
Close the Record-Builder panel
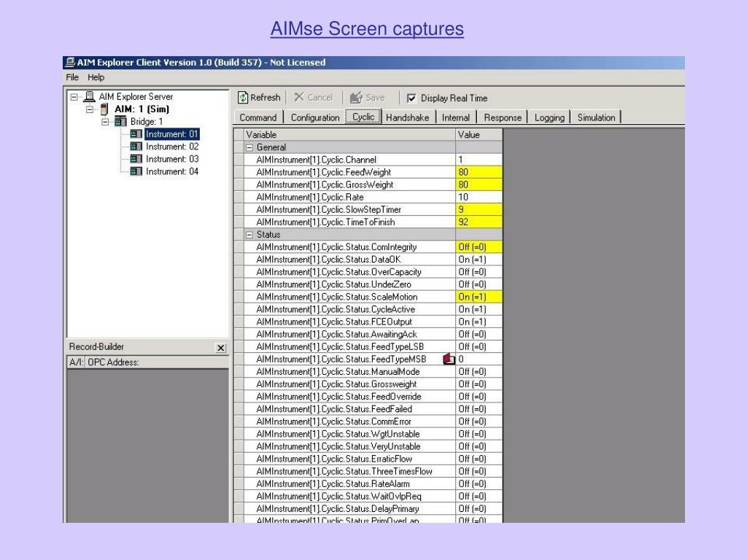pyautogui.click(x=220, y=348)
